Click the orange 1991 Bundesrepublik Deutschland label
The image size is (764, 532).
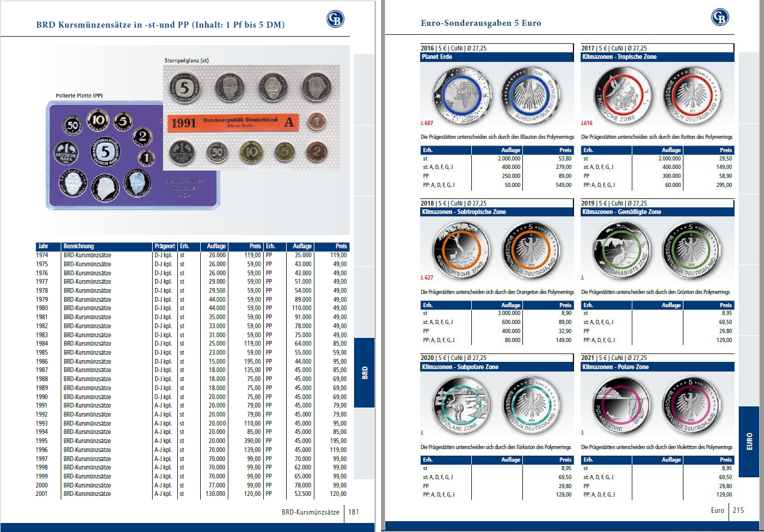pyautogui.click(x=233, y=122)
